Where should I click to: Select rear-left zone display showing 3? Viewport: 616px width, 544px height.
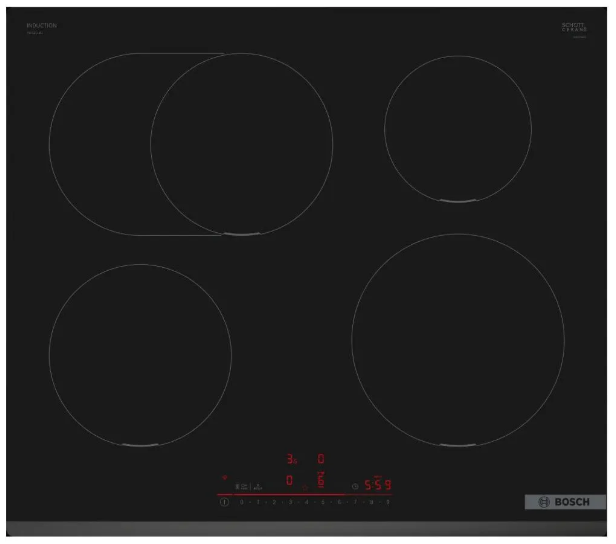tap(291, 459)
